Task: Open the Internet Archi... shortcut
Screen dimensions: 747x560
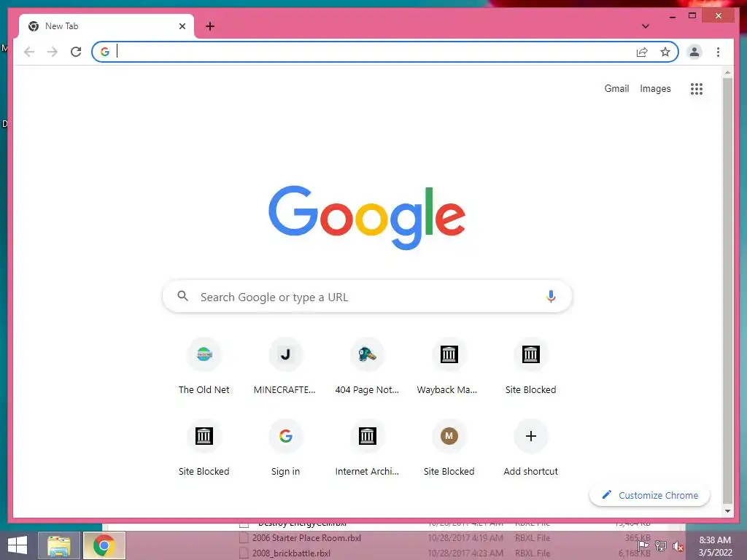Action: (x=368, y=448)
